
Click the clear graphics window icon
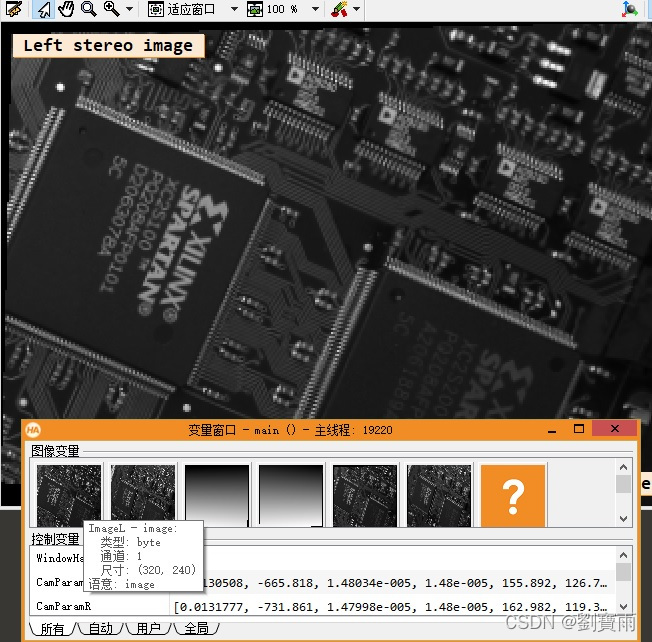(14, 9)
